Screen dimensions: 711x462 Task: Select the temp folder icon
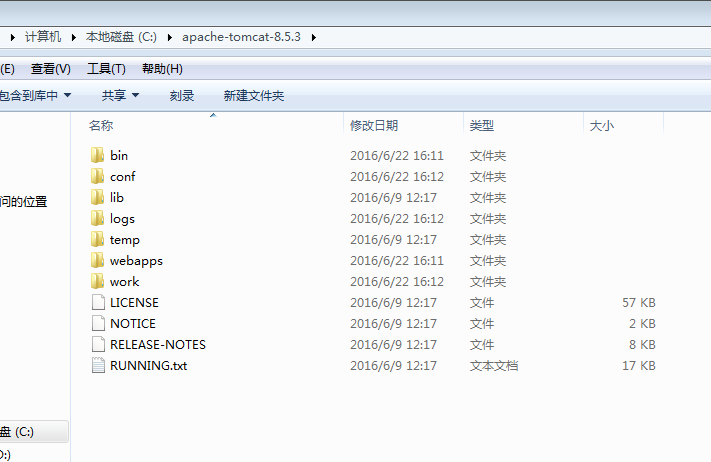tap(97, 239)
